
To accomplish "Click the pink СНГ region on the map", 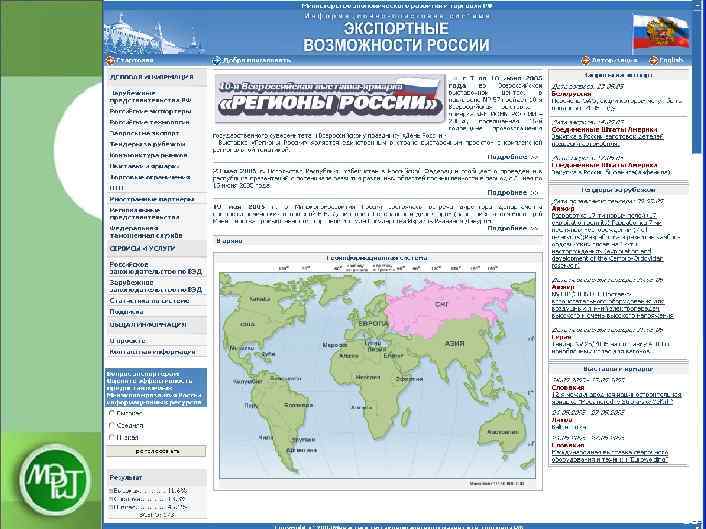I will [441, 305].
